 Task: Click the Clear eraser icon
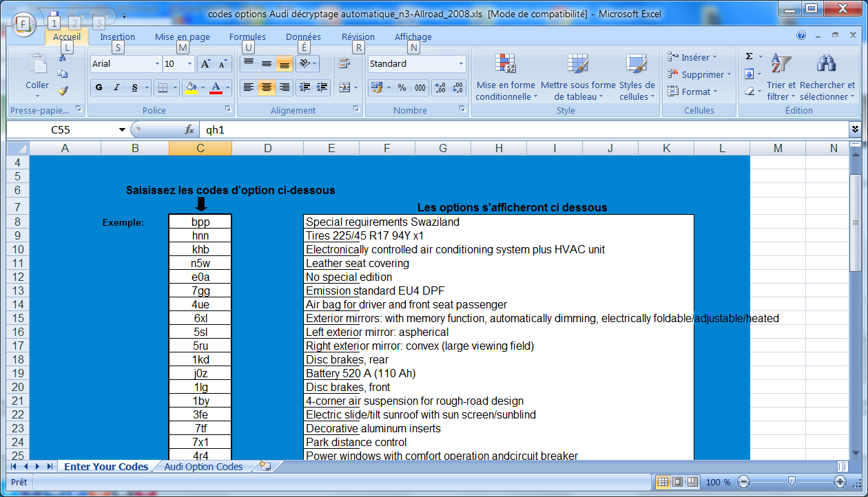tap(750, 91)
